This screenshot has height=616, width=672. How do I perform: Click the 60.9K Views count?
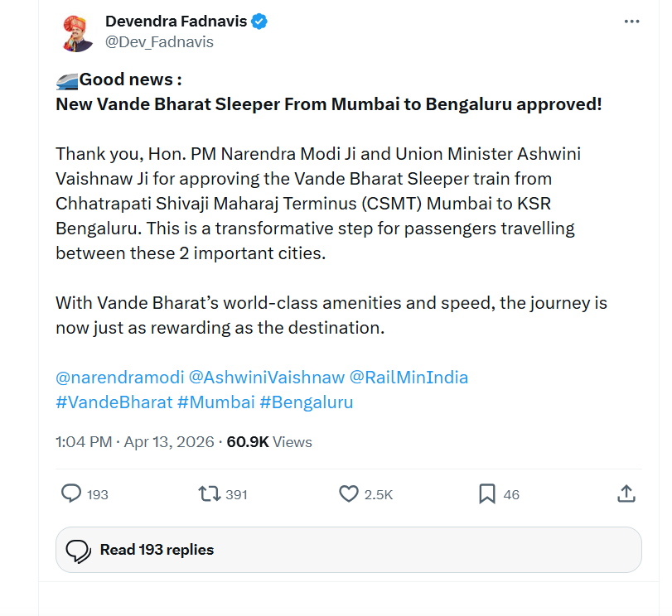coord(268,442)
